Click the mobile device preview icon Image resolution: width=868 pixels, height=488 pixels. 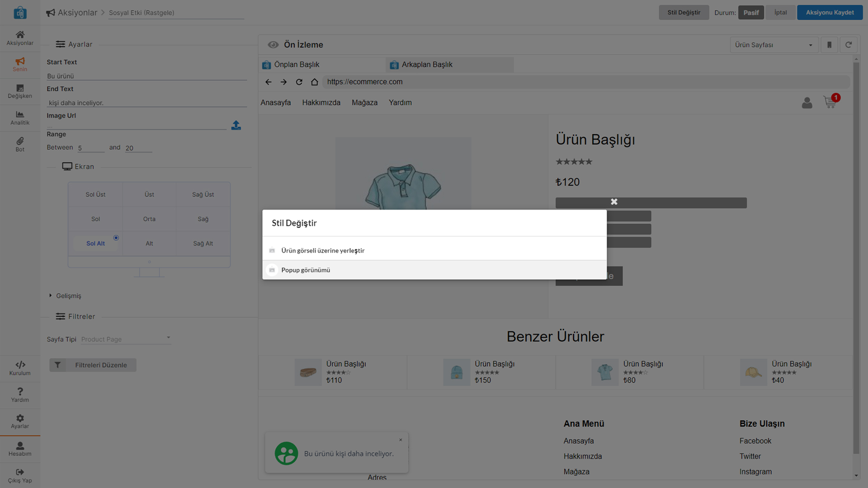pyautogui.click(x=829, y=45)
